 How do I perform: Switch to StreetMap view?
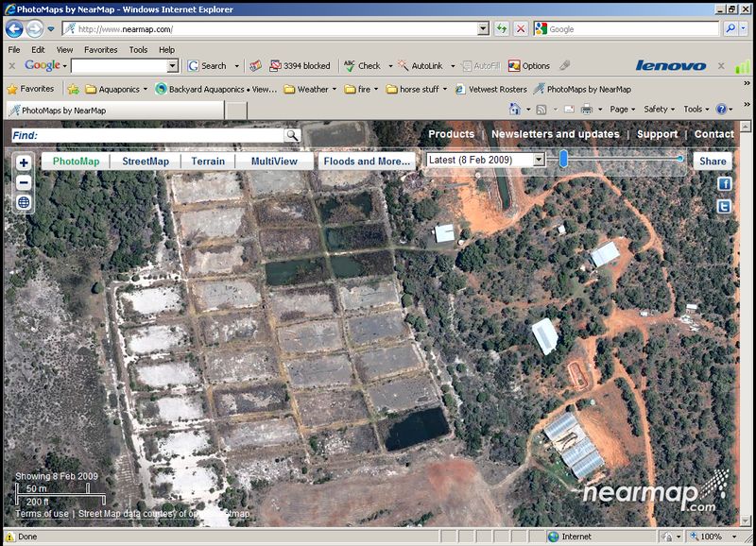(146, 162)
